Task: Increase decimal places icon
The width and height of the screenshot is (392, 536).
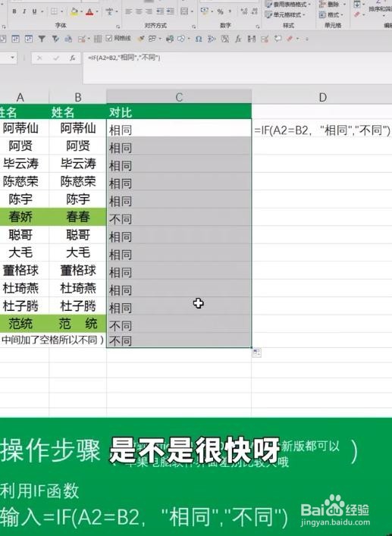Action: (x=244, y=11)
